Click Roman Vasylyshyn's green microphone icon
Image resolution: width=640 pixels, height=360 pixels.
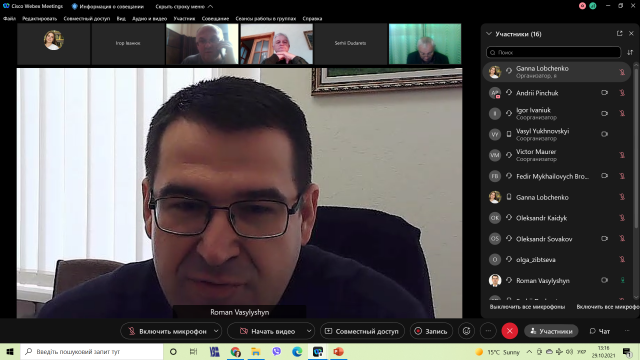(622, 280)
